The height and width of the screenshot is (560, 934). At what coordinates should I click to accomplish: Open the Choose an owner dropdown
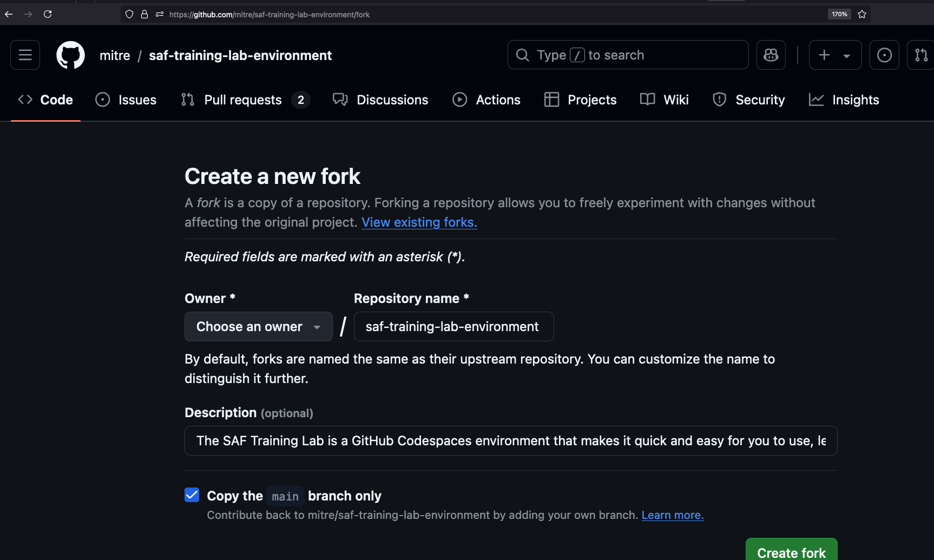click(258, 326)
